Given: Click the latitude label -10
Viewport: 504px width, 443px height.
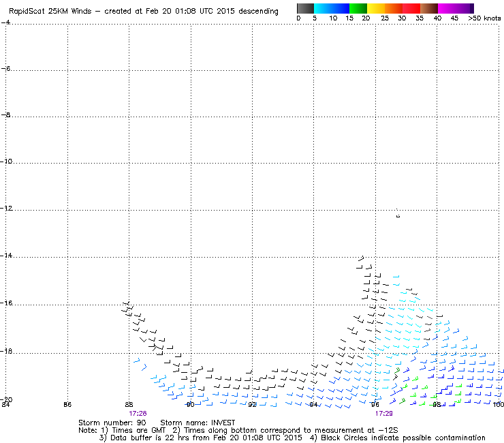Looking at the screenshot, I should point(6,161).
